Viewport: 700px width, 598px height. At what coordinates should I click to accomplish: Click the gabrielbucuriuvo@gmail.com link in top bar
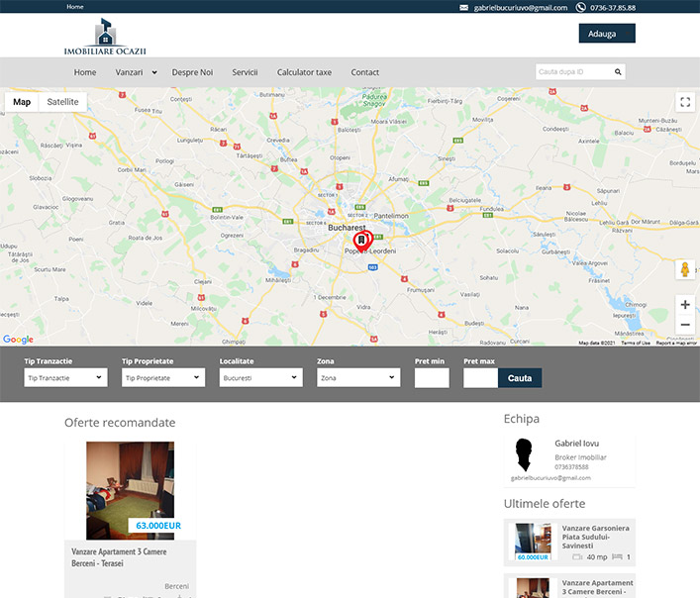(x=521, y=8)
